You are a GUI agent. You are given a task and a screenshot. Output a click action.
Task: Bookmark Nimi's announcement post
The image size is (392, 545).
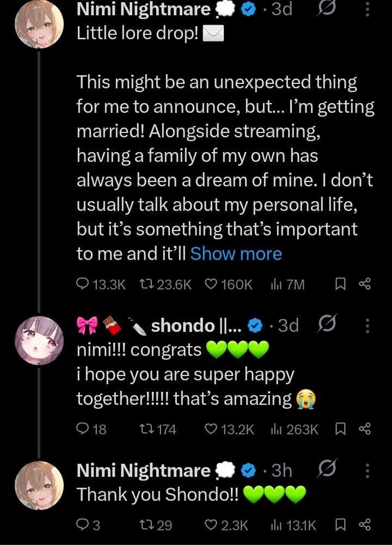click(340, 284)
